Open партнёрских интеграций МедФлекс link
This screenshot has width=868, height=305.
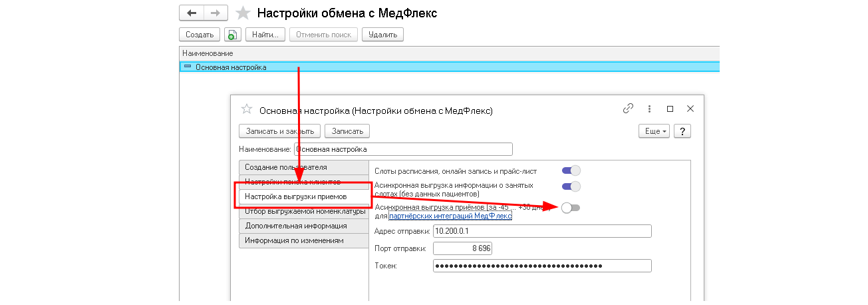[450, 216]
